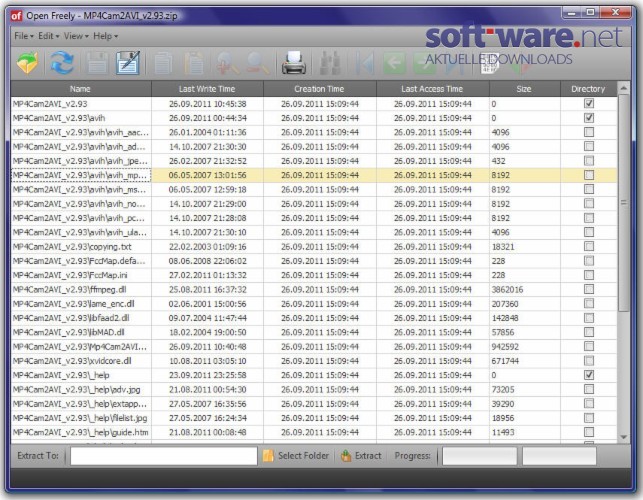Click the size value 3862016
This screenshot has width=643, height=500.
tap(507, 290)
